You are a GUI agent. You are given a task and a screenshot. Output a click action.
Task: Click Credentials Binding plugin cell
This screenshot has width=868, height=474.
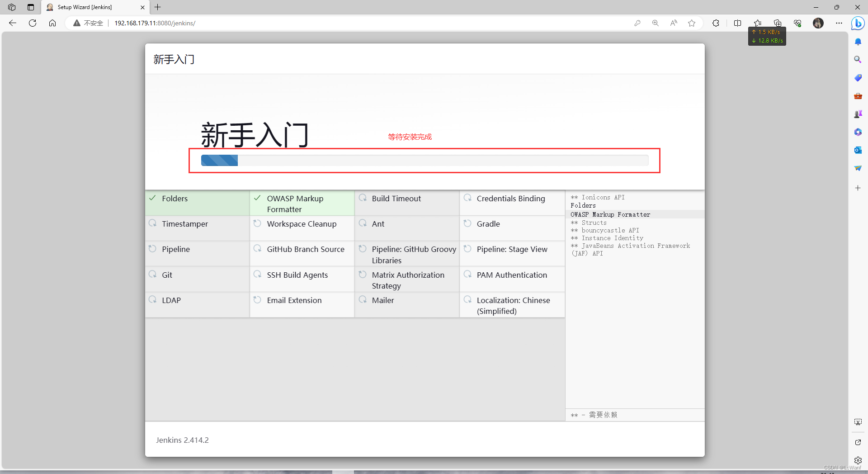512,203
